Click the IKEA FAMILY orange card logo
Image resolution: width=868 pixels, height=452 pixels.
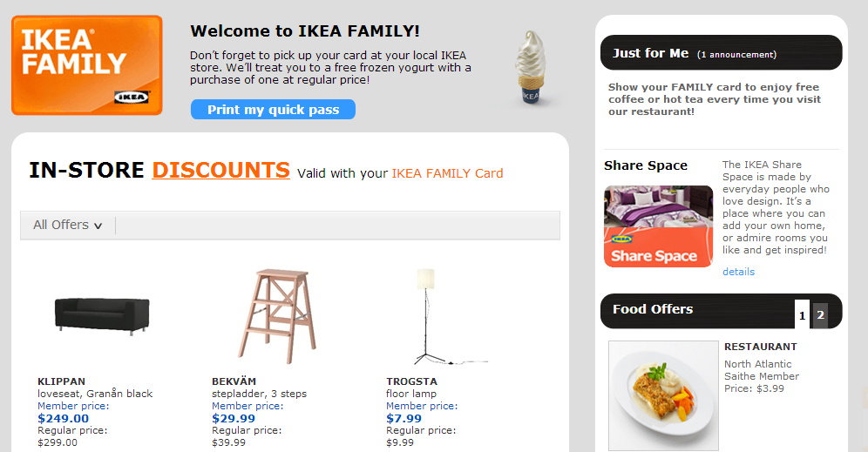tap(87, 65)
